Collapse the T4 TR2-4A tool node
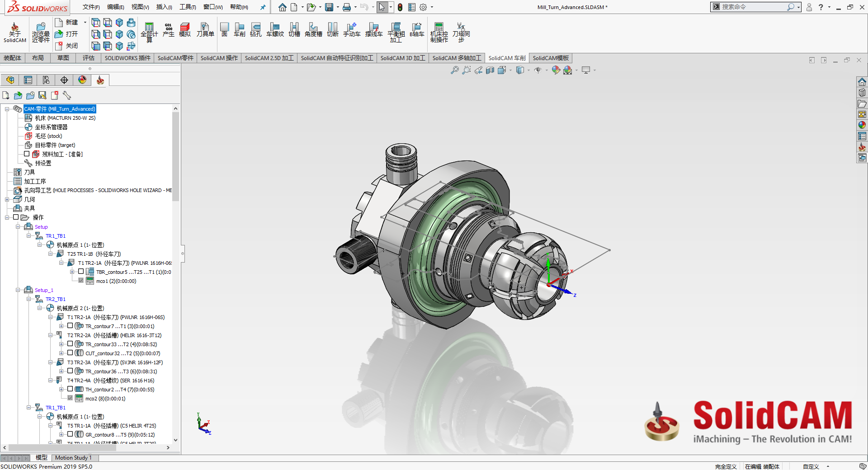Viewport: 868px width, 470px height. (x=51, y=380)
